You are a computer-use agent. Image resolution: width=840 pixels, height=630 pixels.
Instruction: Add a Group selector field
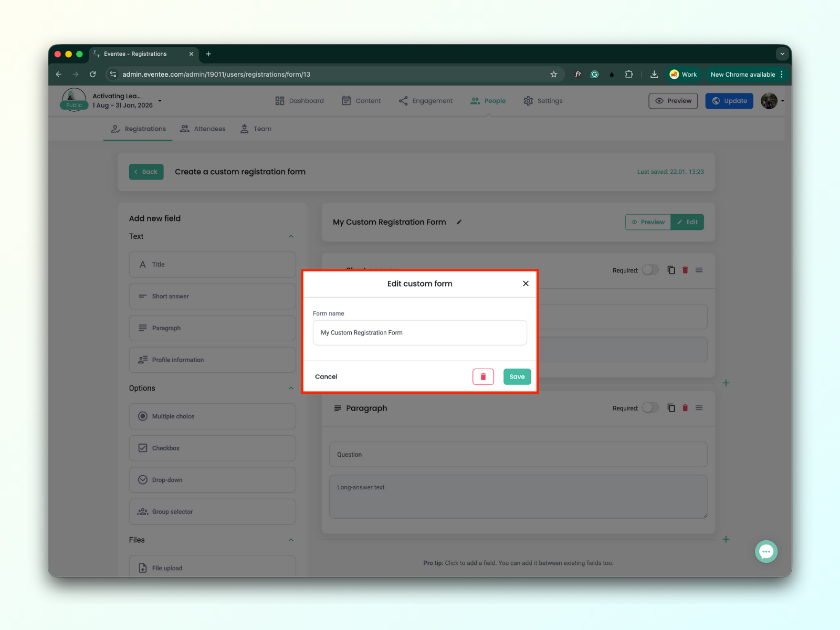click(213, 512)
